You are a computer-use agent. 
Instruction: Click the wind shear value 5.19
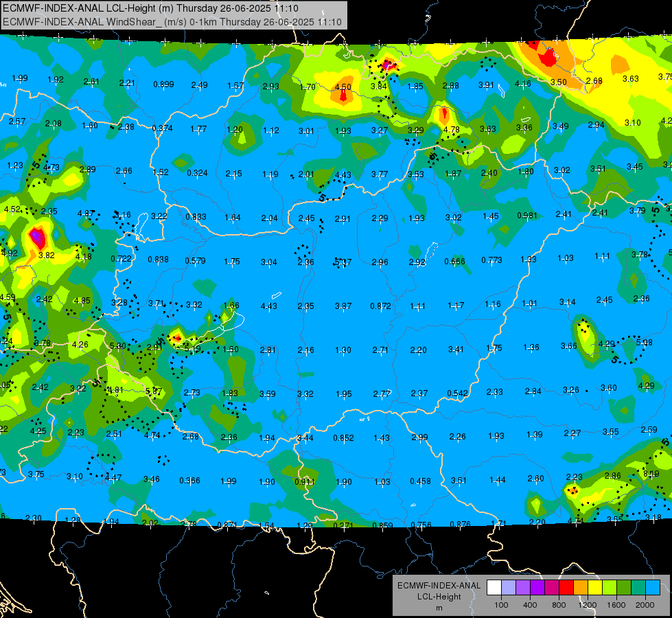point(192,349)
